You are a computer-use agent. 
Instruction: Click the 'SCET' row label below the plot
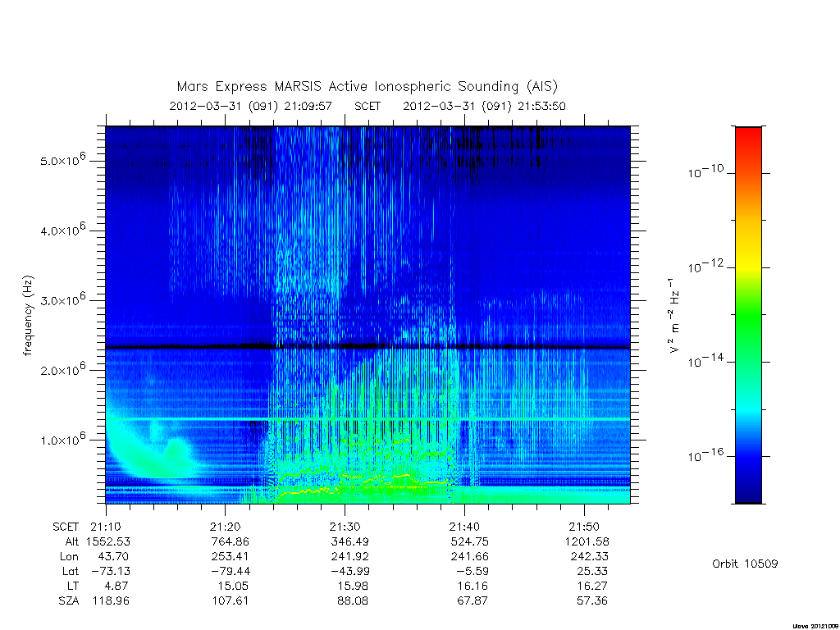coord(66,527)
